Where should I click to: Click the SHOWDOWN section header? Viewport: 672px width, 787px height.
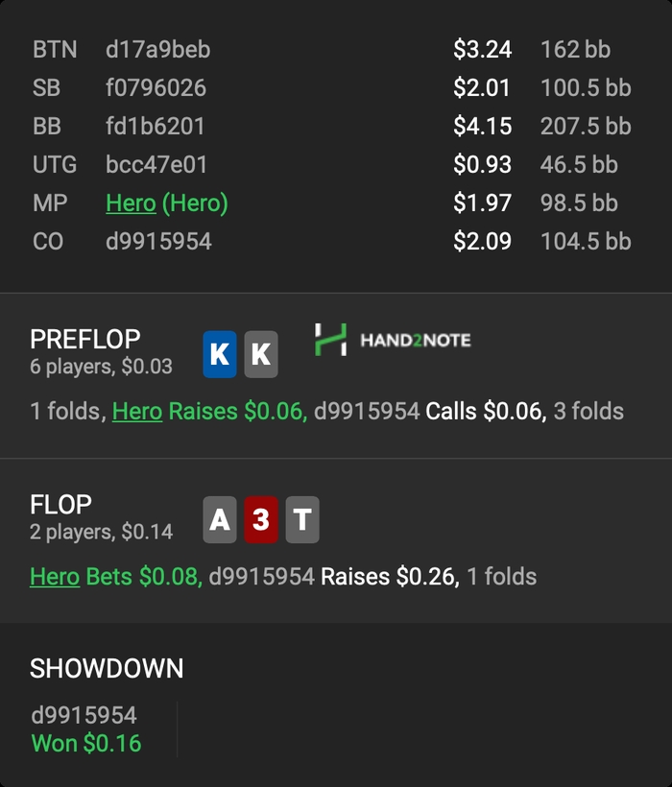[x=107, y=669]
